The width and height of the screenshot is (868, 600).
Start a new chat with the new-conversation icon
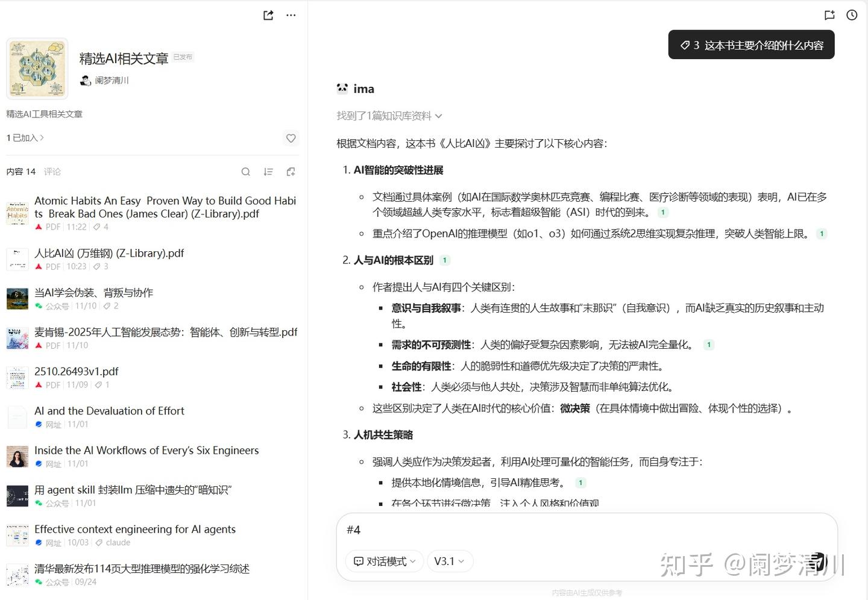coord(829,15)
